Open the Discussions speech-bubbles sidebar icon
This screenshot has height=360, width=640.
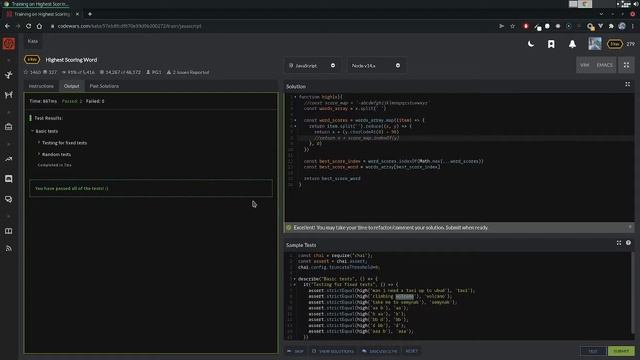(x=9, y=199)
